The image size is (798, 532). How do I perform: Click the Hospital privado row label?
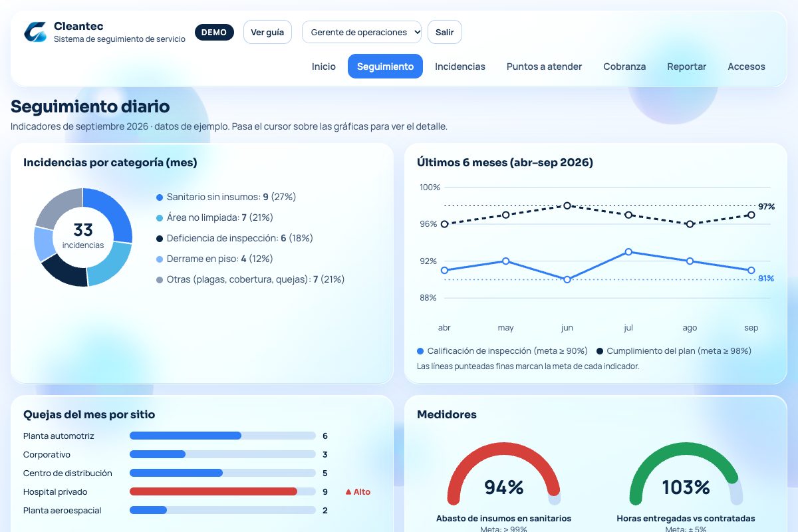click(x=55, y=492)
